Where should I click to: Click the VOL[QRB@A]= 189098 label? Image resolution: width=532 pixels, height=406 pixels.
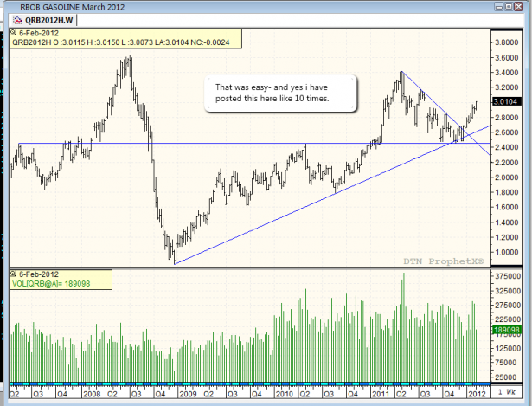click(x=51, y=283)
